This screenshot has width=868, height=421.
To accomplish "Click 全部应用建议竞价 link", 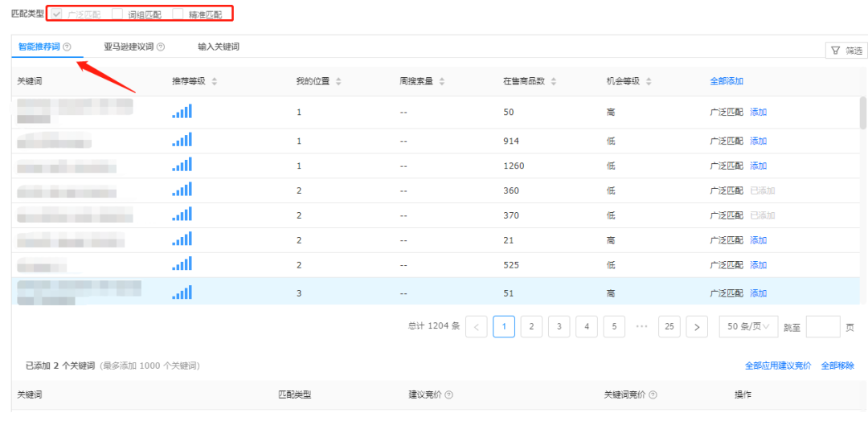I will [x=778, y=366].
